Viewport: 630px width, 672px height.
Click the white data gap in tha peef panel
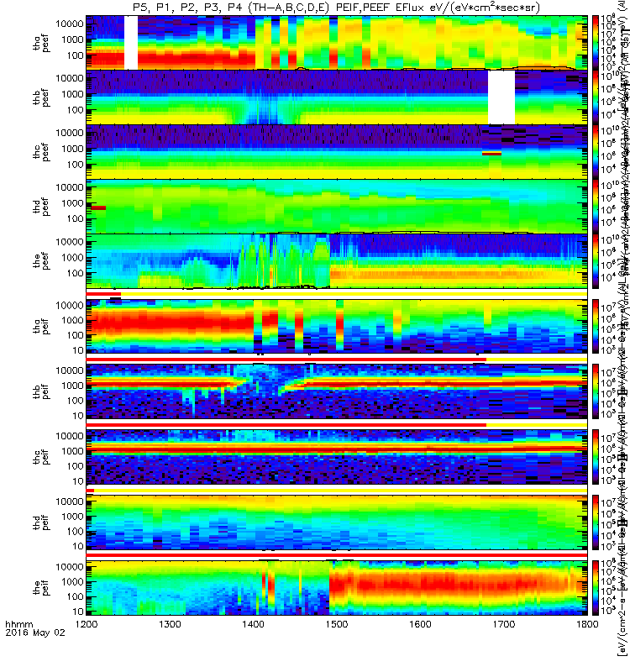(x=131, y=43)
